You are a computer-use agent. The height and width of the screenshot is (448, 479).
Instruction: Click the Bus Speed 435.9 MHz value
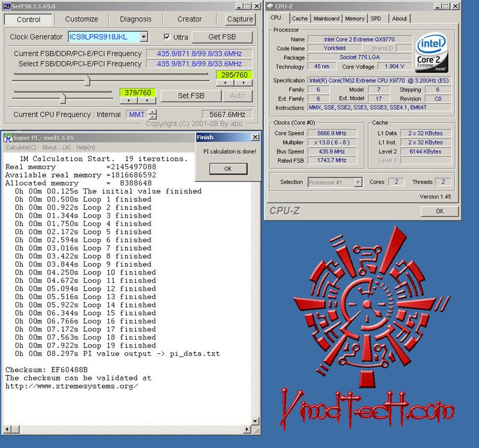tap(332, 152)
